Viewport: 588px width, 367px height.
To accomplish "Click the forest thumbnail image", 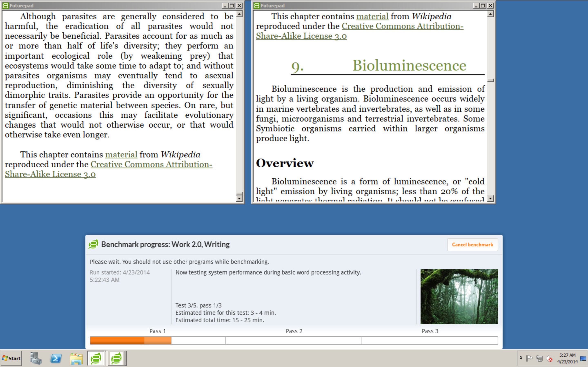I will [459, 296].
